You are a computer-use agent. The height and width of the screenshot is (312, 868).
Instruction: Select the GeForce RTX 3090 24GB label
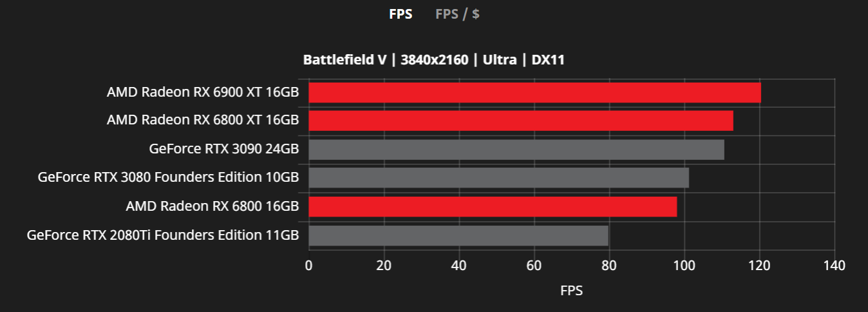[224, 150]
